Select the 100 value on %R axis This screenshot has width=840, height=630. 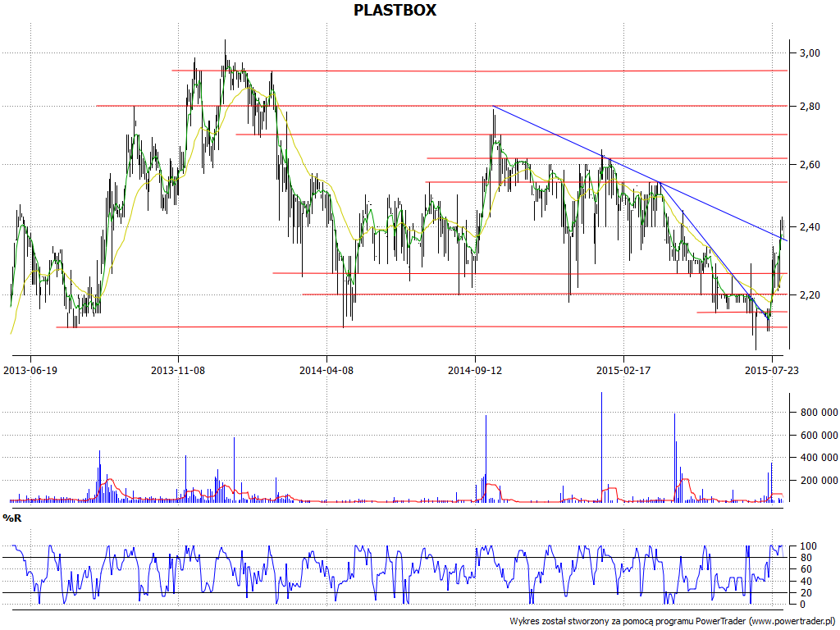[x=808, y=546]
